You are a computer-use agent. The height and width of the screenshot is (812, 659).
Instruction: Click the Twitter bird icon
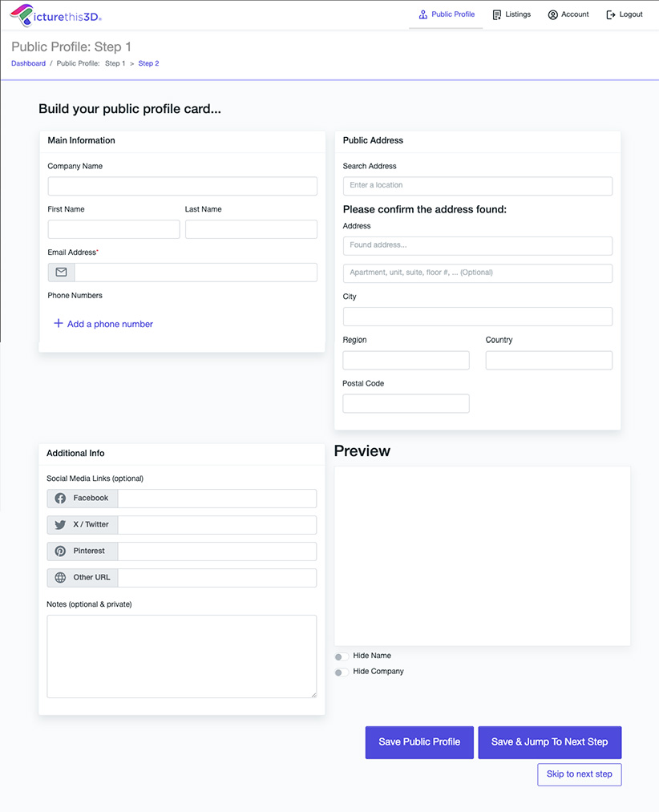pyautogui.click(x=60, y=525)
